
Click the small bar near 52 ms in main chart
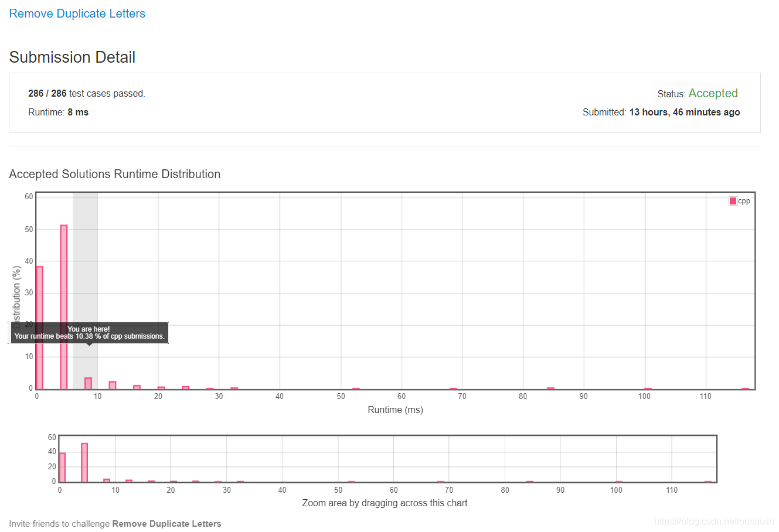click(x=356, y=388)
